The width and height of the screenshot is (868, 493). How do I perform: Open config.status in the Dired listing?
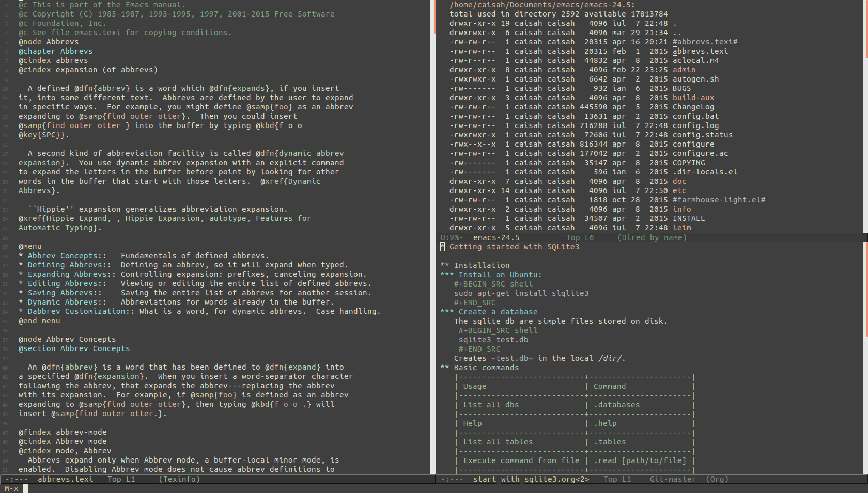703,135
